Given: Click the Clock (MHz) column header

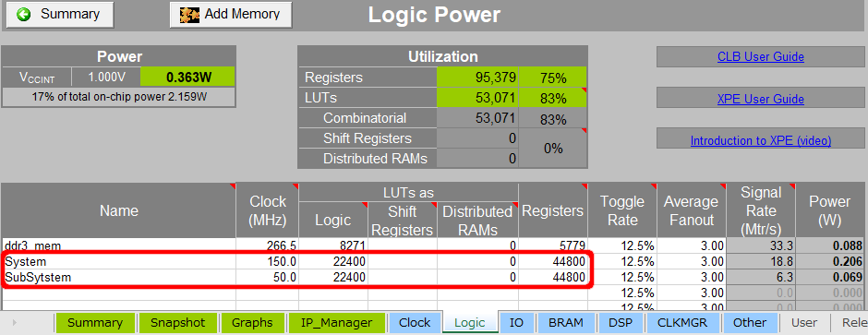Looking at the screenshot, I should coord(268,210).
